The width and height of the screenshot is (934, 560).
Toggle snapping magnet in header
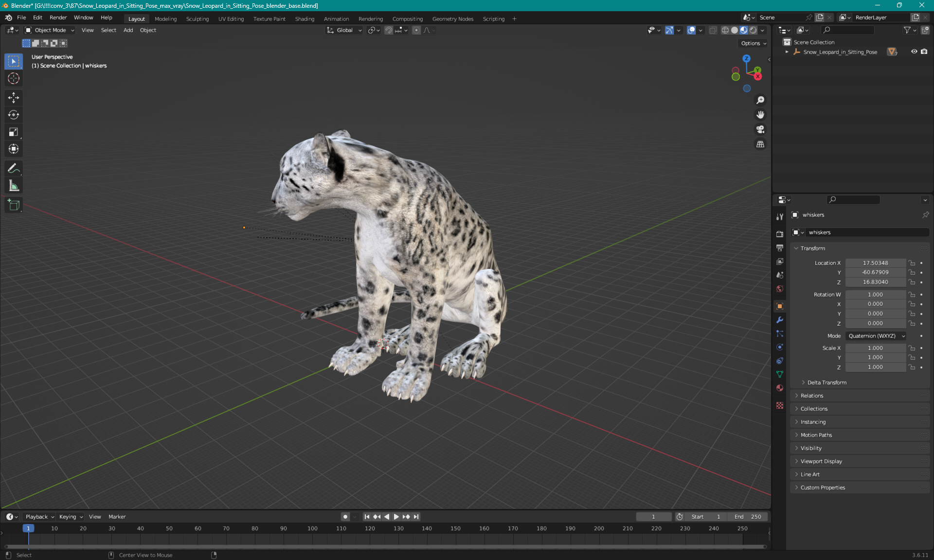point(388,30)
